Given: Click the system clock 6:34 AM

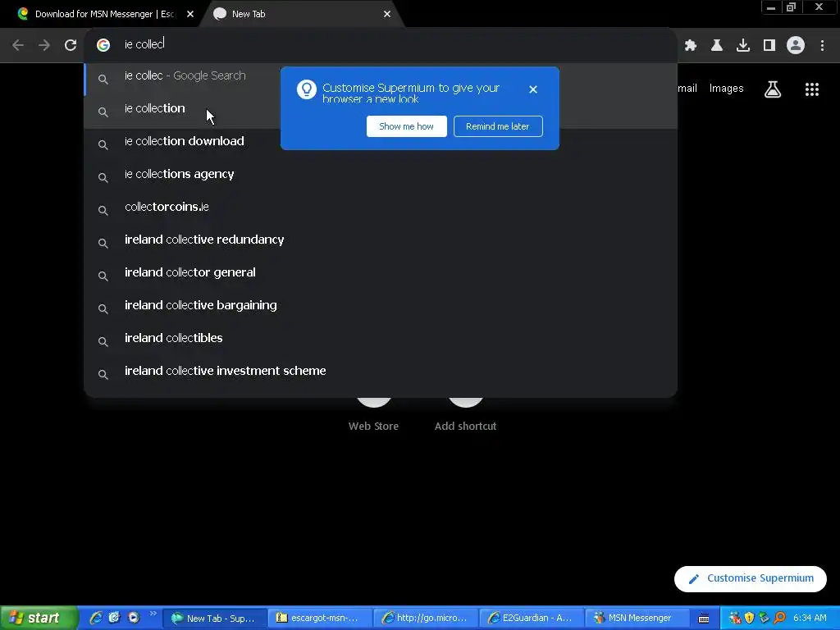Looking at the screenshot, I should click(x=810, y=619).
